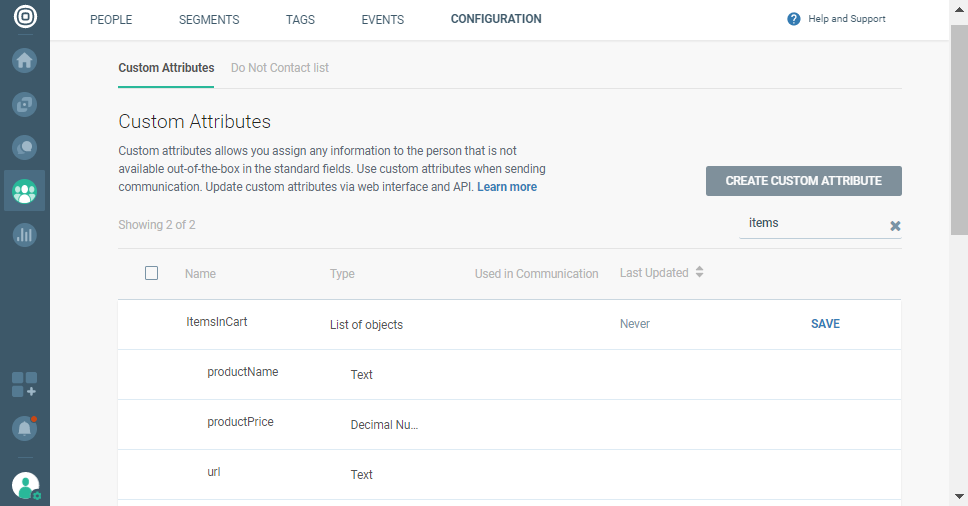Select the People module sidebar icon

(25, 190)
